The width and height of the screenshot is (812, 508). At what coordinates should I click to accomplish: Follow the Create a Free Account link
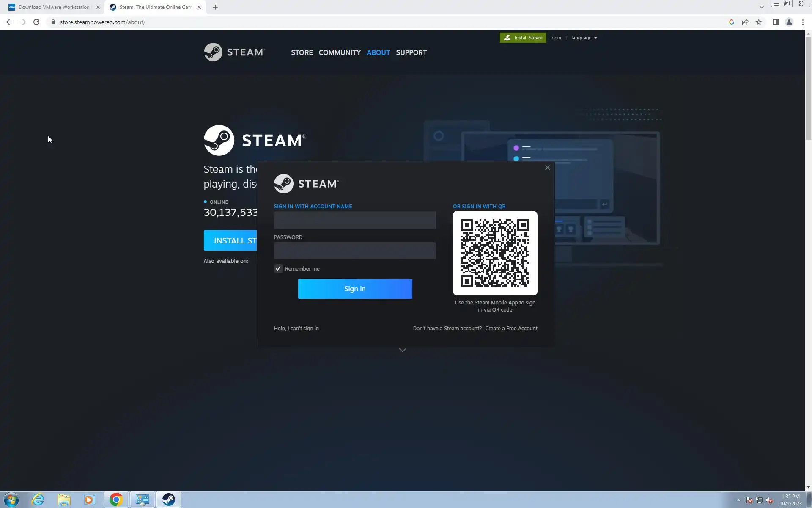[511, 329]
